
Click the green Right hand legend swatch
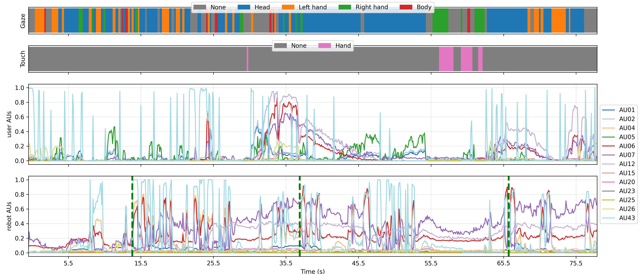tap(345, 7)
